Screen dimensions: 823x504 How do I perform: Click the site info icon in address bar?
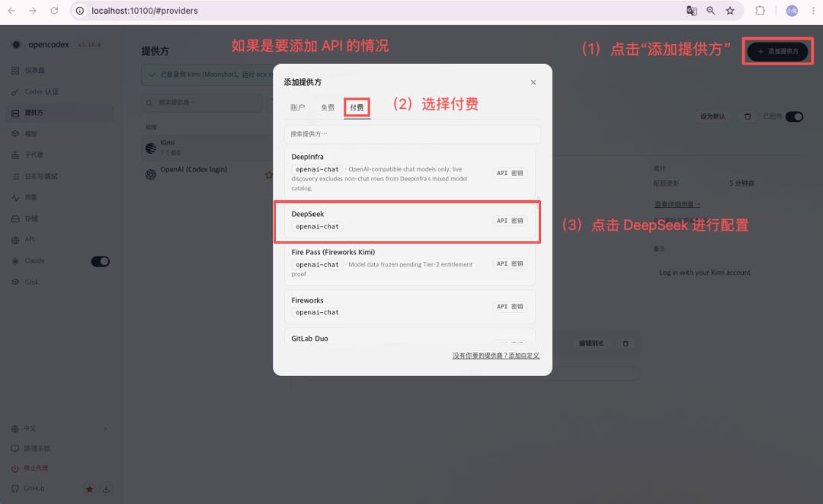(80, 11)
